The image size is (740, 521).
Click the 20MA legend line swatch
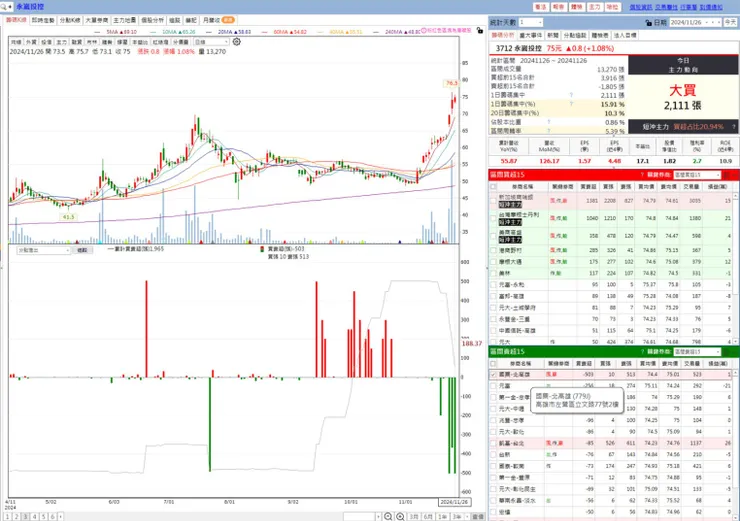[208, 32]
